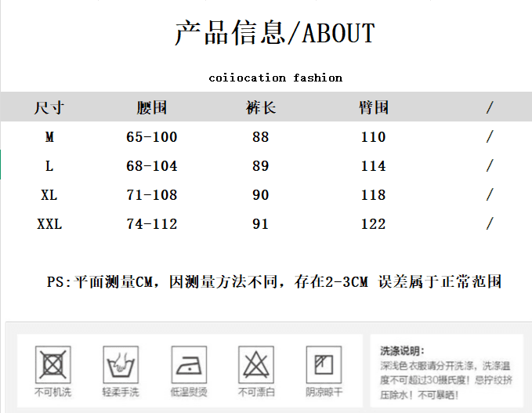Click the washing instructions paragraph

pyautogui.click(x=446, y=380)
